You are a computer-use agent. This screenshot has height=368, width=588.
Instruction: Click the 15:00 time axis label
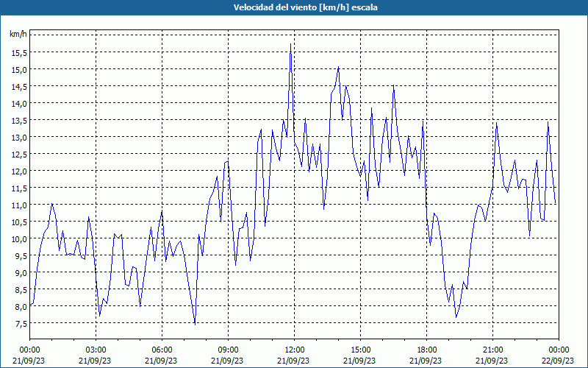360,350
